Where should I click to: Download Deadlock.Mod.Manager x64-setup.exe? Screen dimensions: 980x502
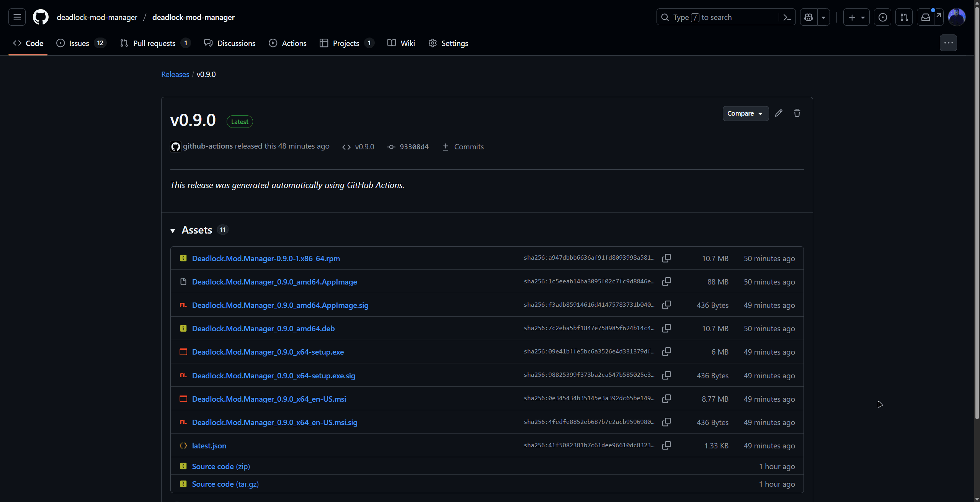click(x=268, y=352)
